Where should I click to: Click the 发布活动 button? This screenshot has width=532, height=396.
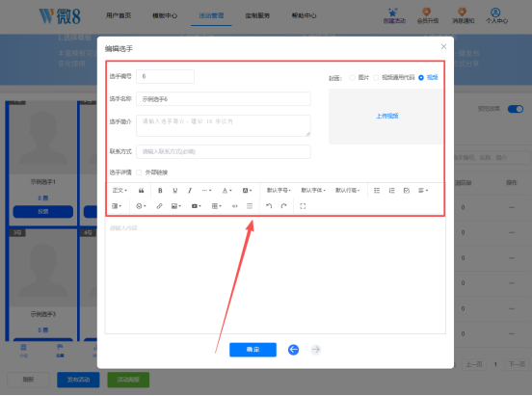point(78,380)
